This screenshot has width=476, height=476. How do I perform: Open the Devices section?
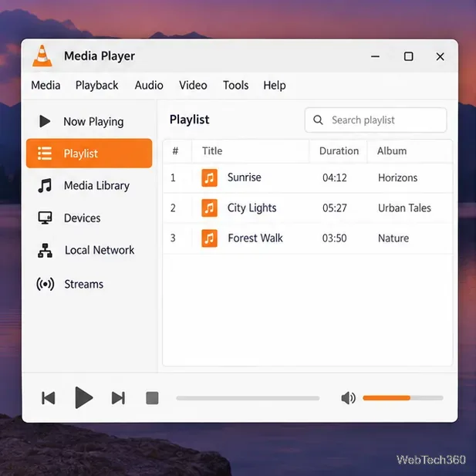coord(82,218)
